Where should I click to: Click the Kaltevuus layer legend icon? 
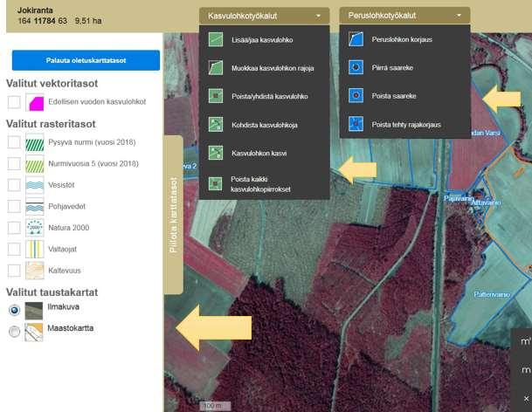point(35,271)
